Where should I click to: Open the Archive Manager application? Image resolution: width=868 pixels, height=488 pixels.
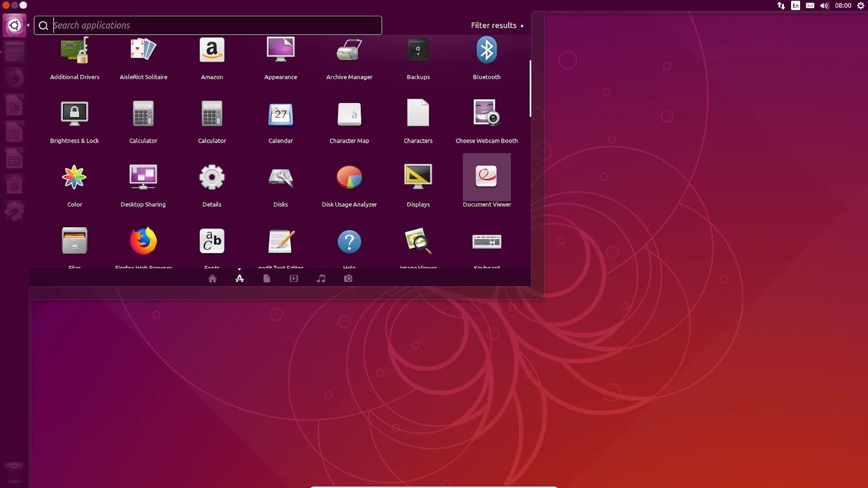coord(349,50)
